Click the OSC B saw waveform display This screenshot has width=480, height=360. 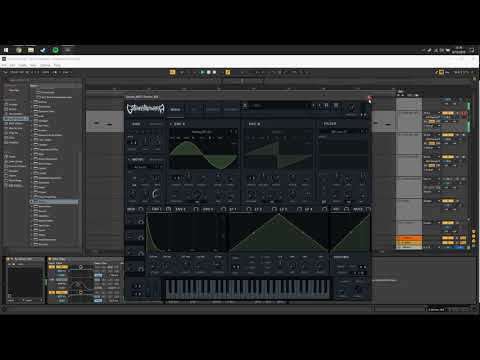coord(278,155)
